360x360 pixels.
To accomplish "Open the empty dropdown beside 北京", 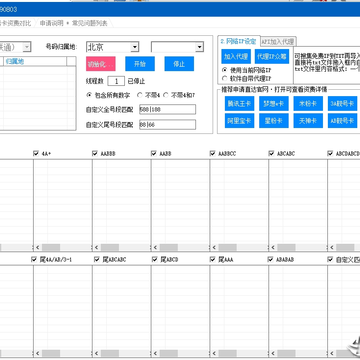I will pyautogui.click(x=177, y=47).
